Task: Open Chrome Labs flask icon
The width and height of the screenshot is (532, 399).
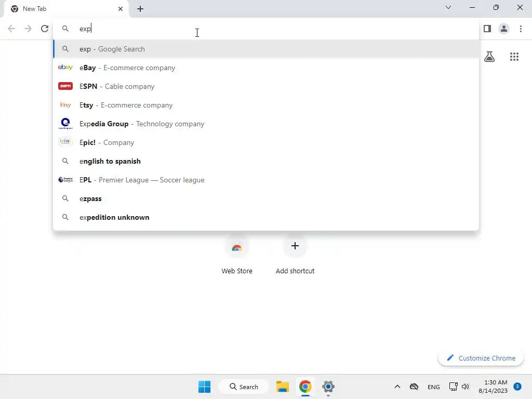Action: 489,56
